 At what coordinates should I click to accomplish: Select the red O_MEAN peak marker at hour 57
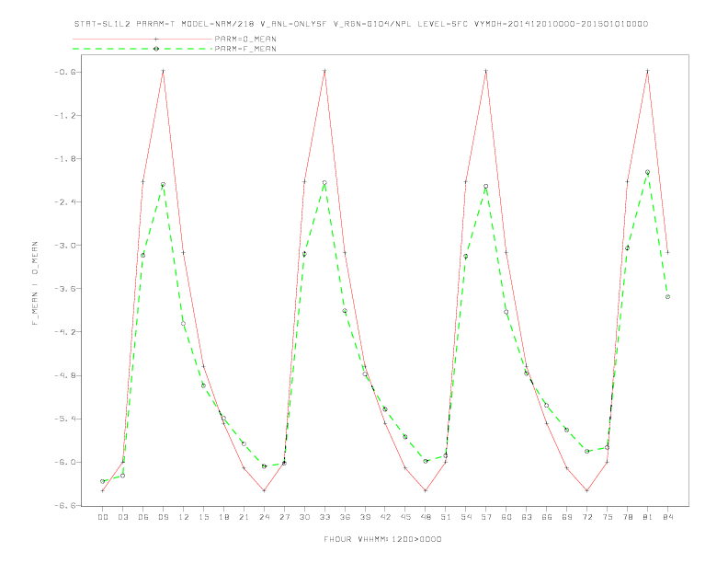tap(486, 71)
